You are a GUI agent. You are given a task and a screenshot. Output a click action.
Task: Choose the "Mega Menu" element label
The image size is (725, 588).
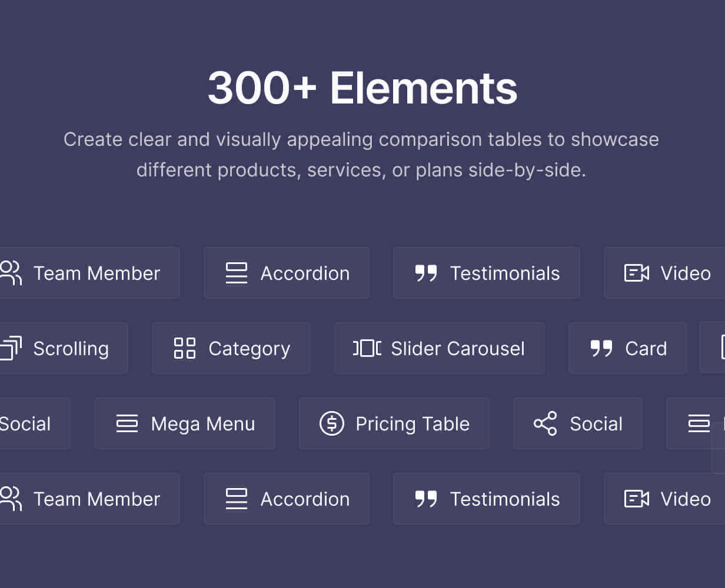203,423
